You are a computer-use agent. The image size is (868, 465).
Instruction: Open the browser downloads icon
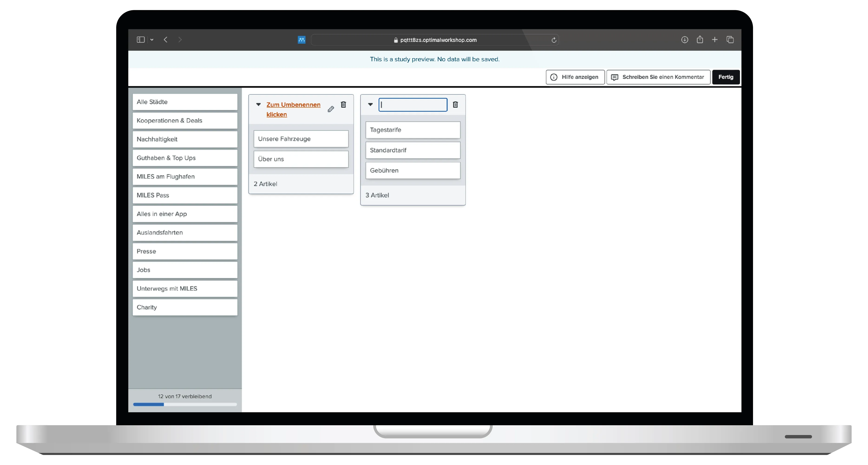click(x=684, y=40)
